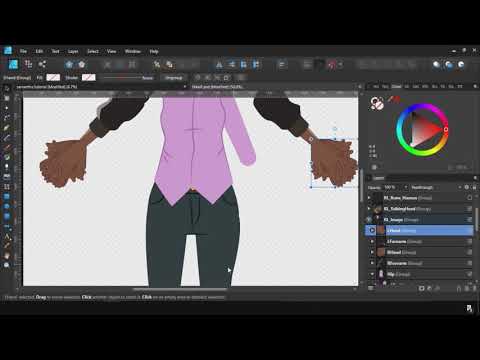Toggle the stroke/fill selector circles in Colour panel
Viewport: 480px width, 360px height.
coord(377,103)
